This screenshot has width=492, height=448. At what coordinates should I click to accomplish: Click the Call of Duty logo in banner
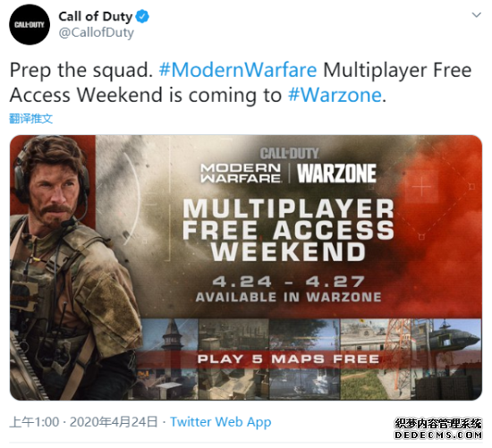coord(289,154)
